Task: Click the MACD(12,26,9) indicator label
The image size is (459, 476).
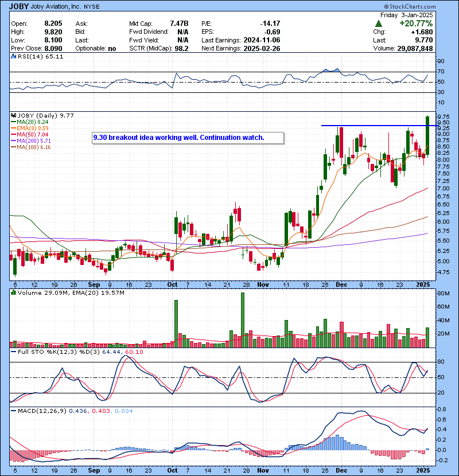Action: coord(42,411)
